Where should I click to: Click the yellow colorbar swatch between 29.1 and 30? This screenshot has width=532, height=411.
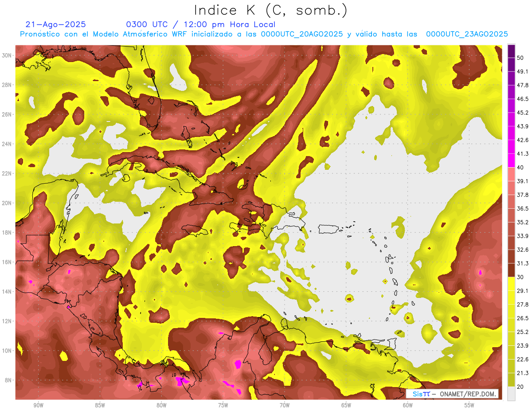(511, 284)
